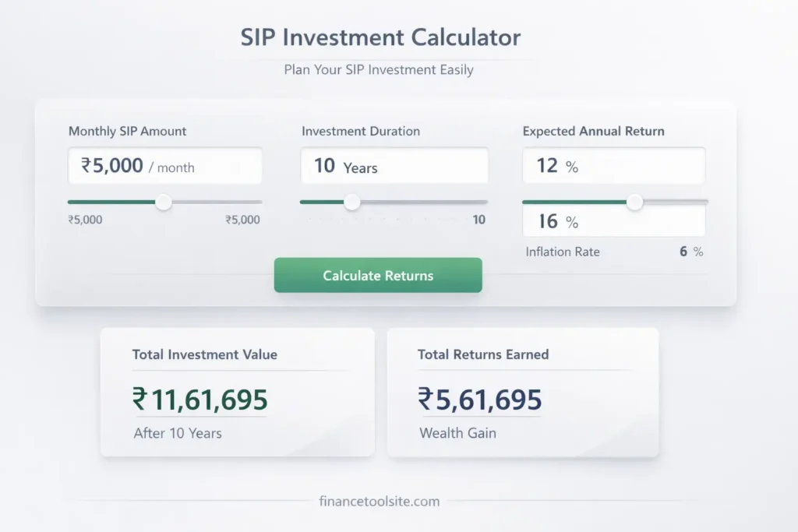This screenshot has width=798, height=532.
Task: Select the ₹5,000 minimum label under SIP slider
Action: (x=85, y=220)
